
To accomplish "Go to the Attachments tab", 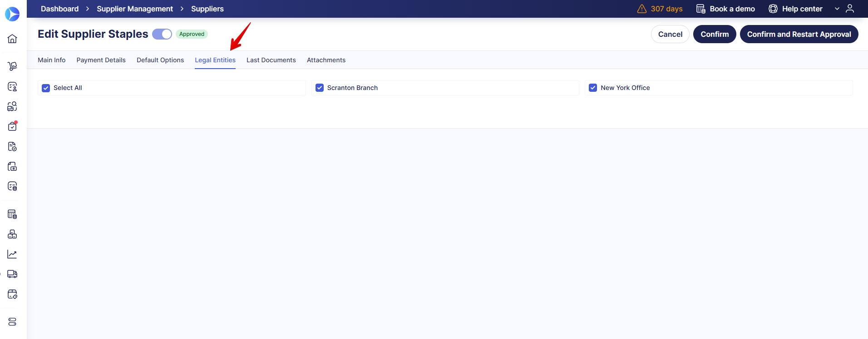I will (x=326, y=60).
